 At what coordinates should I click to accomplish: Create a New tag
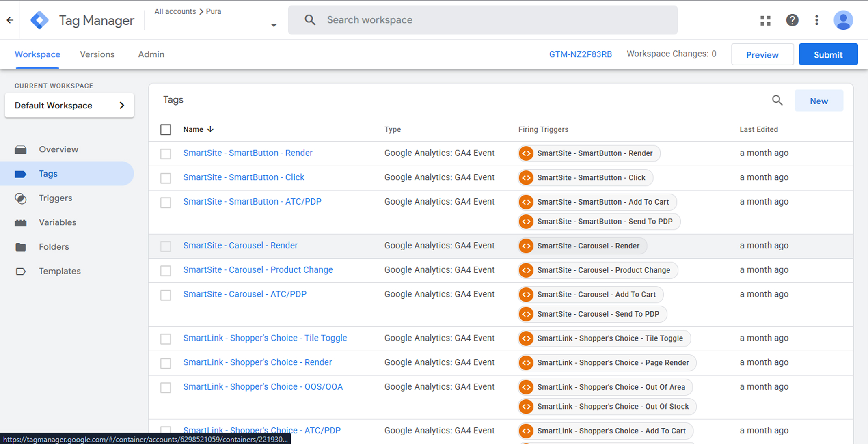point(819,101)
